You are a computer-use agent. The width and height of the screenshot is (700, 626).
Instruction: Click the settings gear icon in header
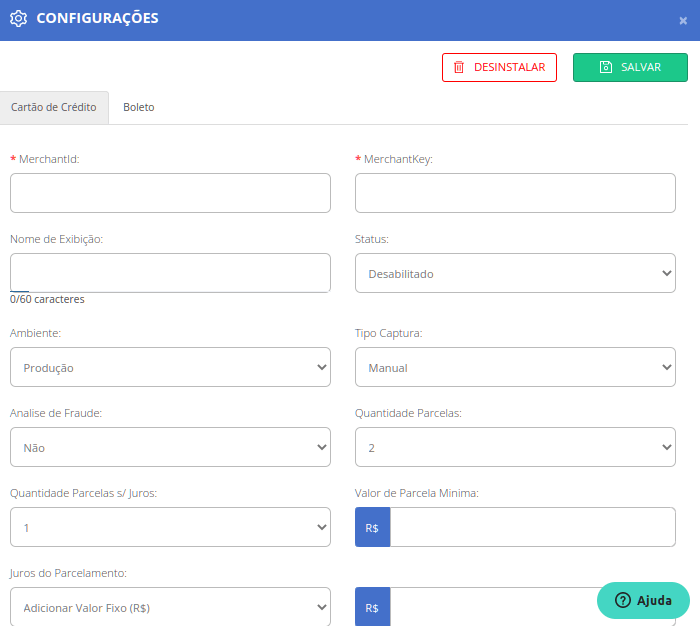pos(18,18)
